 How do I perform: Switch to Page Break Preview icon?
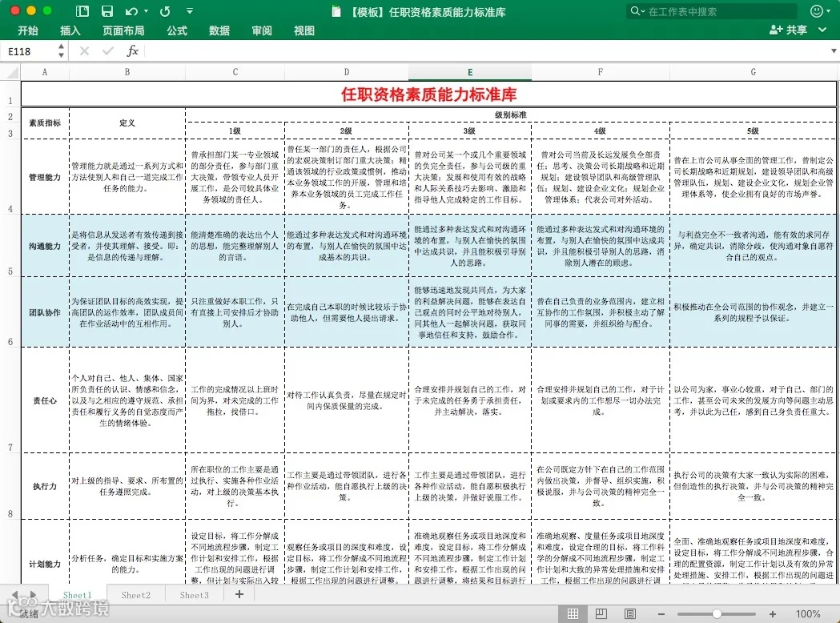[x=630, y=614]
